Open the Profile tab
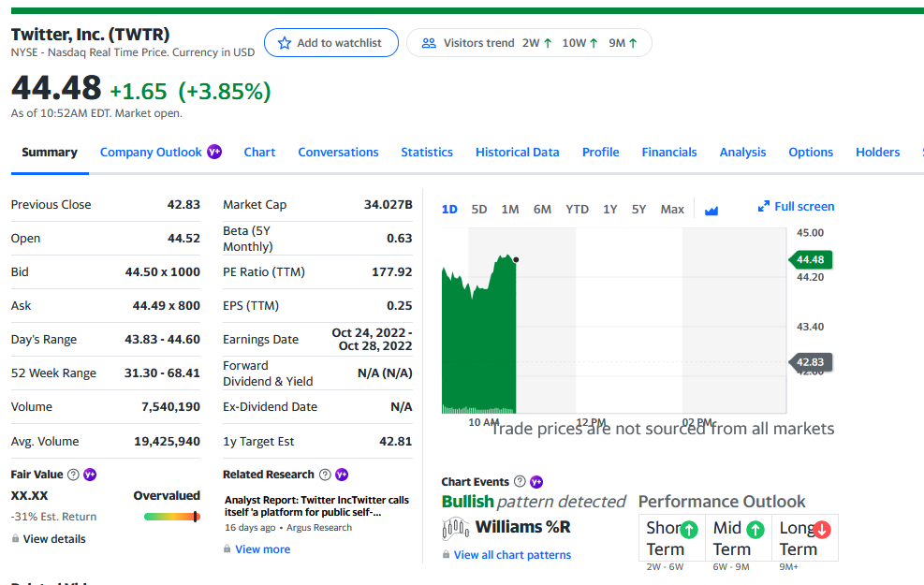The width and height of the screenshot is (924, 585). (600, 152)
